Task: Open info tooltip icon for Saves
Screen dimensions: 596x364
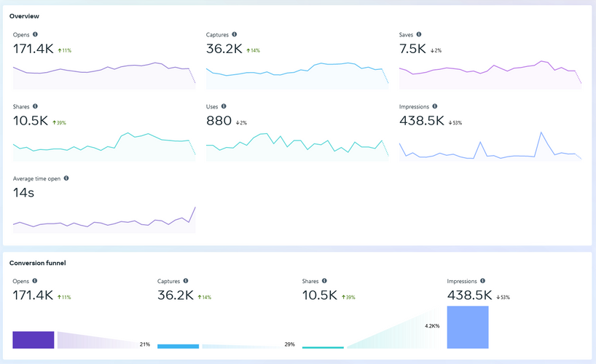Action: (x=418, y=34)
